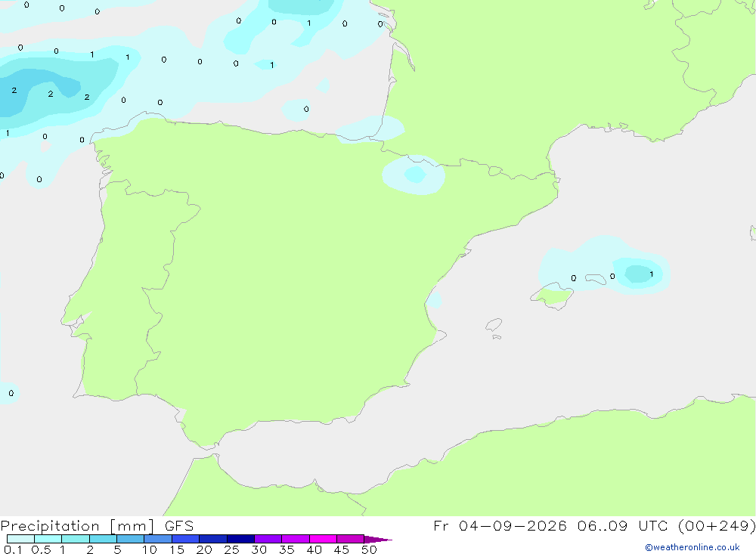This screenshot has width=756, height=554.
Task: Click the "45" legend scale label
Action: [342, 549]
